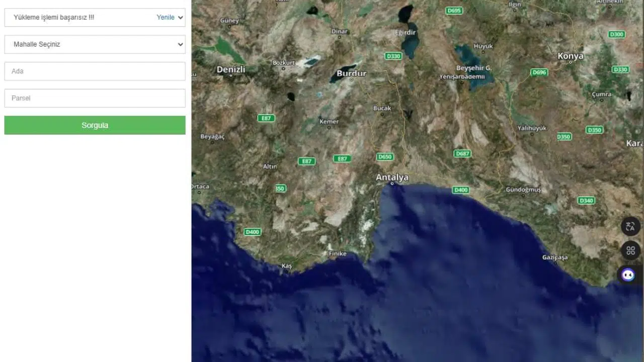Click the 'Yenile' refresh link
The height and width of the screenshot is (362, 644).
point(165,18)
